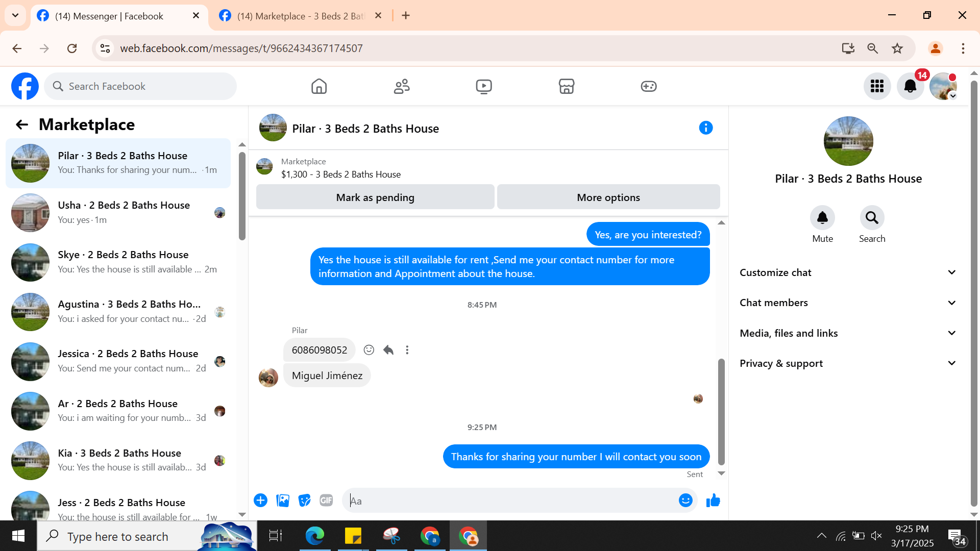Image resolution: width=980 pixels, height=551 pixels.
Task: Click Mark as pending button
Action: pos(375,197)
